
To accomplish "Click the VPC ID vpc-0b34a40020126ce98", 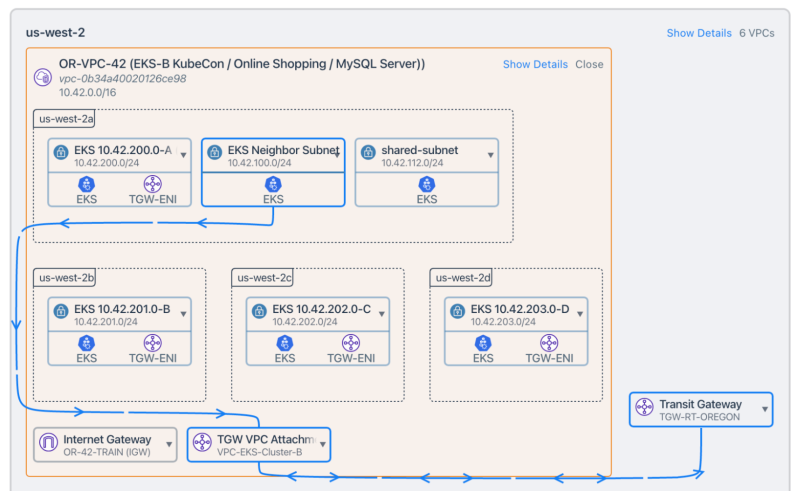I will [x=122, y=79].
